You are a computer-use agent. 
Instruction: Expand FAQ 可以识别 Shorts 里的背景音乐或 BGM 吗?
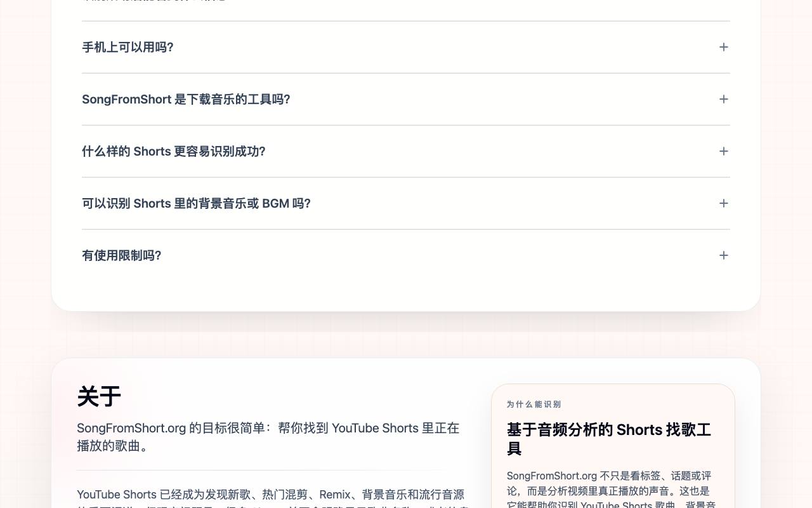coord(406,203)
